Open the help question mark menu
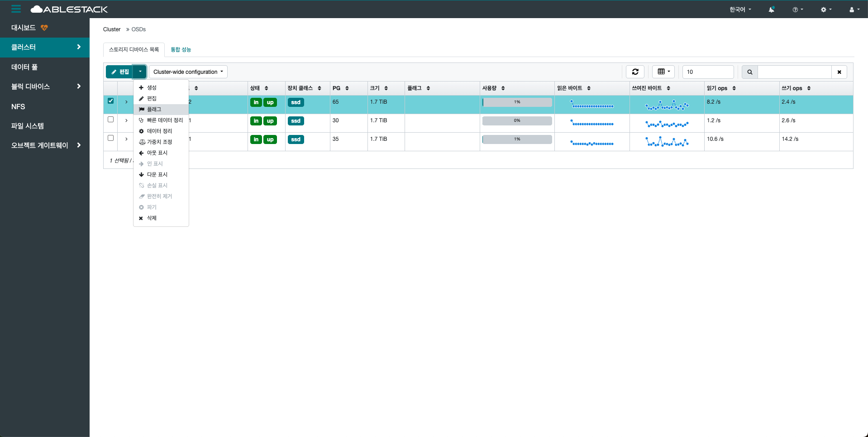 797,10
